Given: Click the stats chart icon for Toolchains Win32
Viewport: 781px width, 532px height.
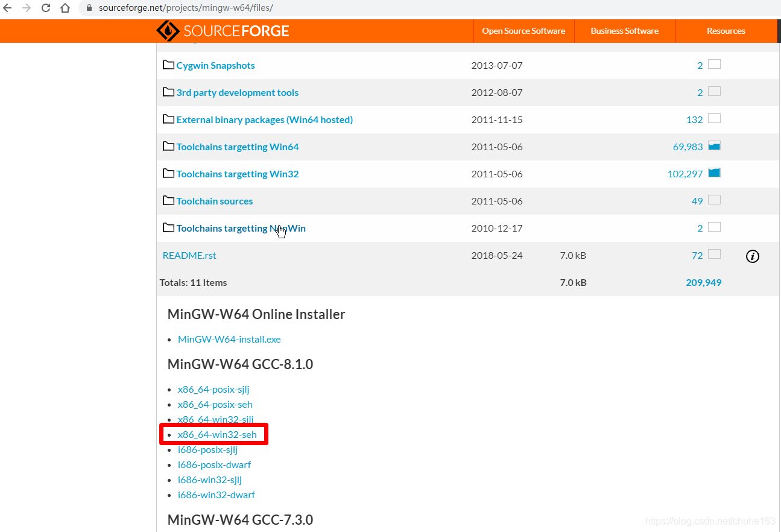Looking at the screenshot, I should [x=714, y=173].
